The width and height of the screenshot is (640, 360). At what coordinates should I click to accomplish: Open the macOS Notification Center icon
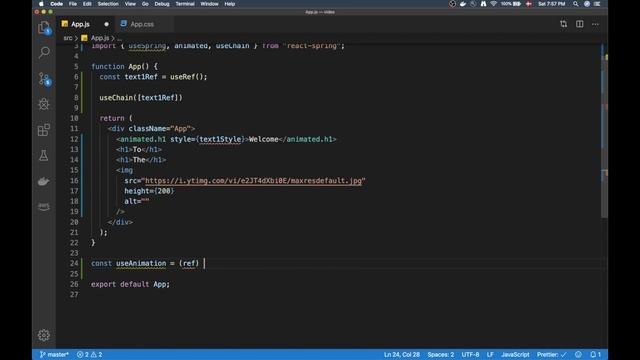pos(597,4)
